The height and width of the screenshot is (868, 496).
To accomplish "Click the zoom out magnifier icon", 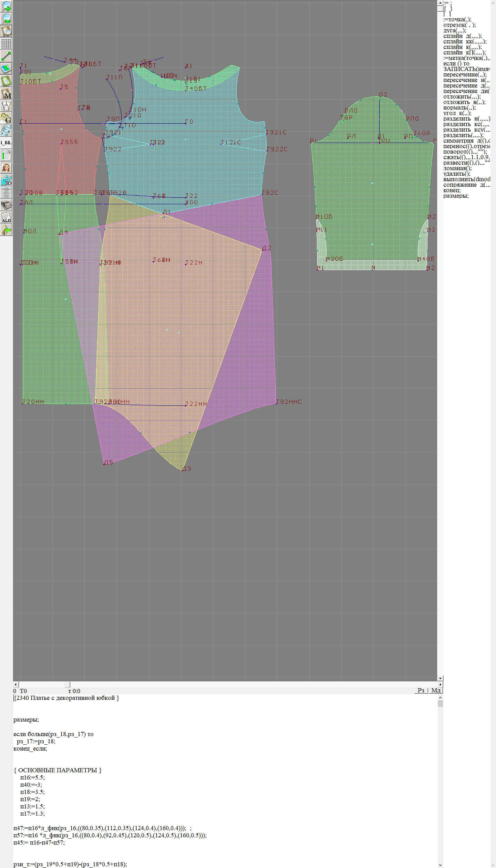I will pos(6,19).
